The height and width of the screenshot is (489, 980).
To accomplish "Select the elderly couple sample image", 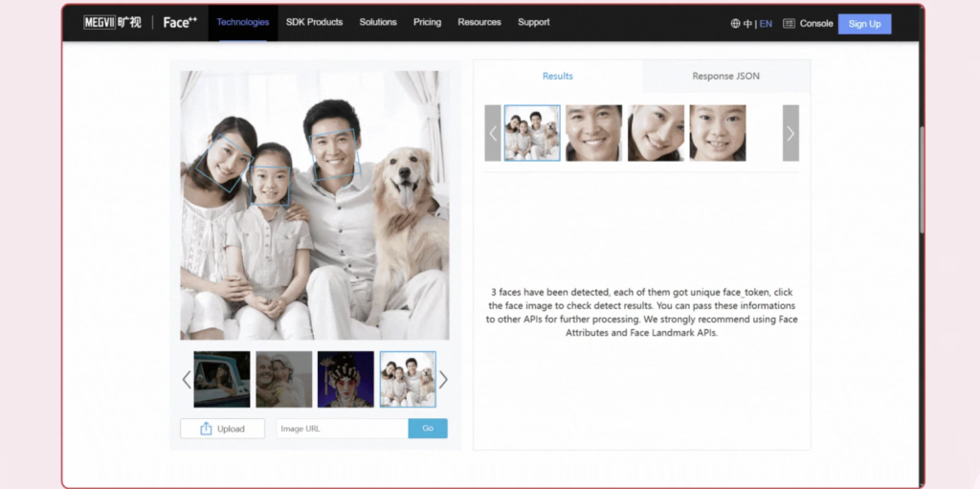I will [283, 380].
